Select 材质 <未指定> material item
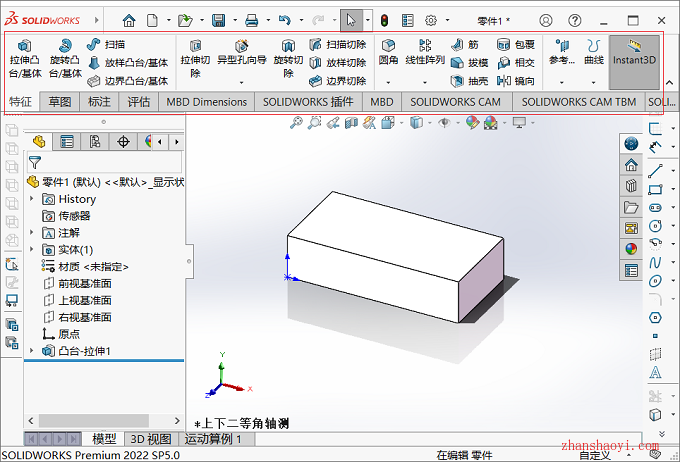Viewport: 680px width, 462px height. [x=85, y=266]
